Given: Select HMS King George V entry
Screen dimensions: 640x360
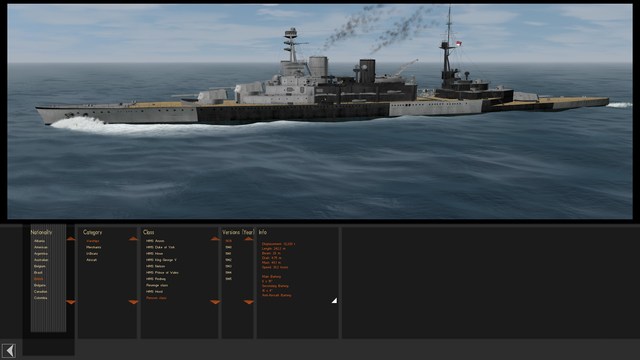Looking at the screenshot, I should (x=161, y=260).
